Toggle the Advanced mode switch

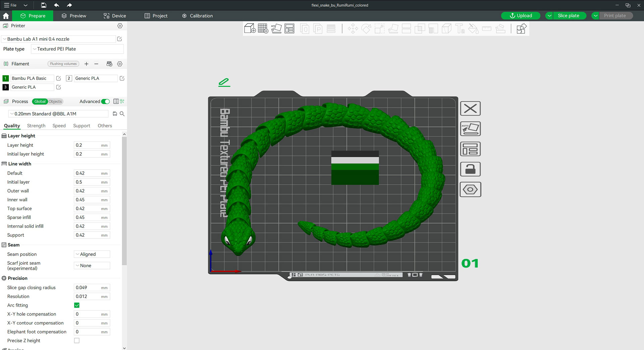click(105, 101)
